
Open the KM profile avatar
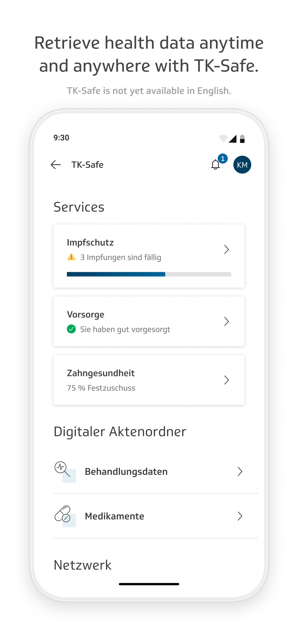[x=242, y=165]
